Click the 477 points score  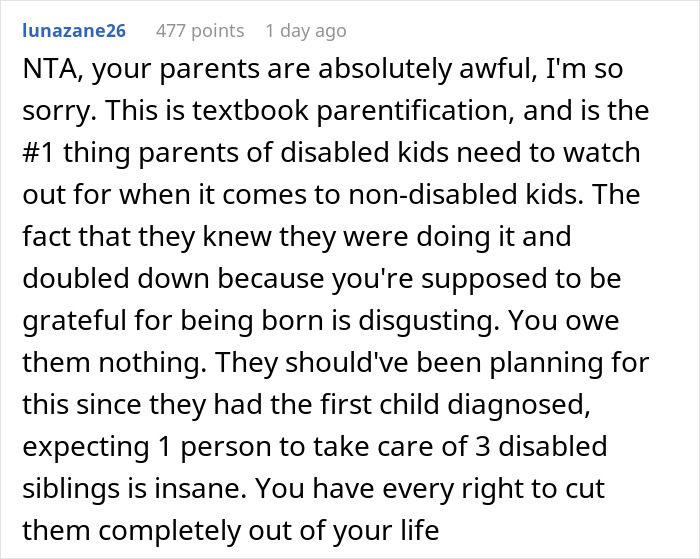200,31
